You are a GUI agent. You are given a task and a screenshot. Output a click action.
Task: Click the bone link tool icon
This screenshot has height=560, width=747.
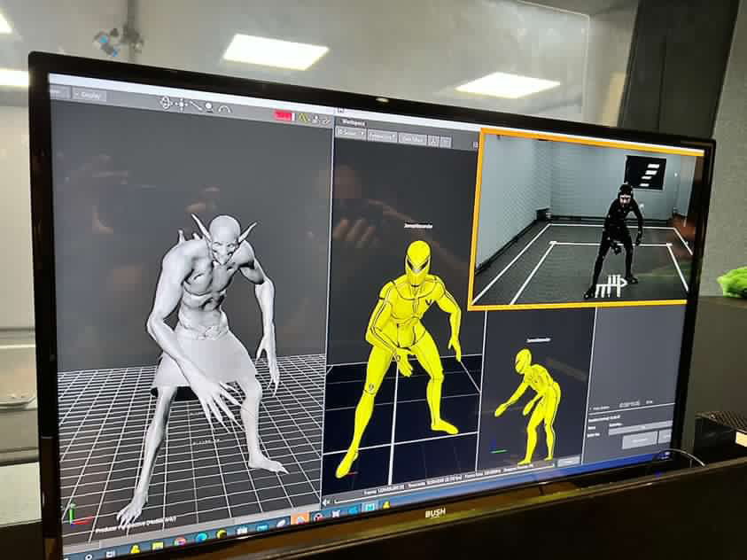coord(196,105)
